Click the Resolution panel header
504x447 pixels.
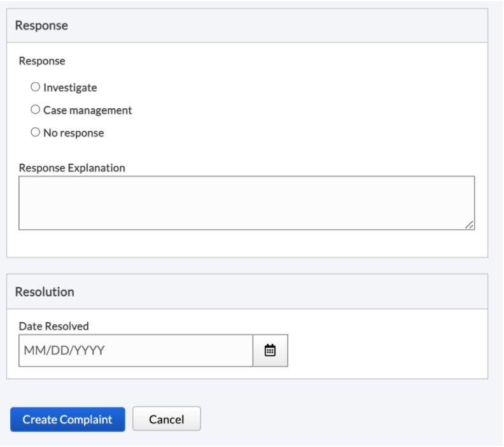coord(247,292)
